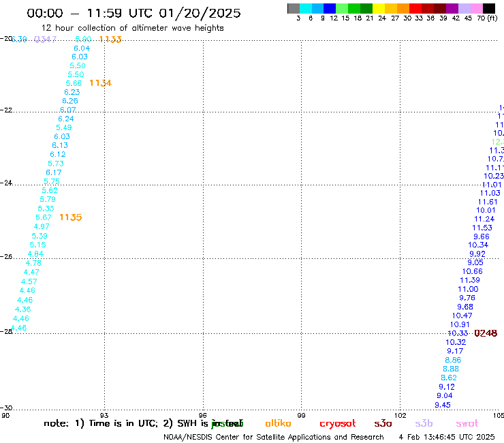Click the wave height value 8.86
Viewport: 504px width, 443px height.
(x=453, y=360)
